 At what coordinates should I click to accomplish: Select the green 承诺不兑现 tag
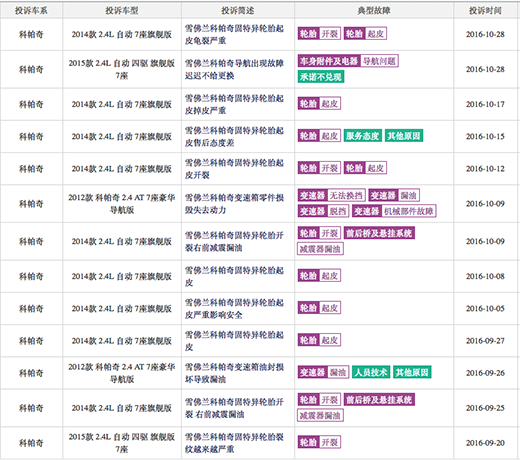(321, 77)
